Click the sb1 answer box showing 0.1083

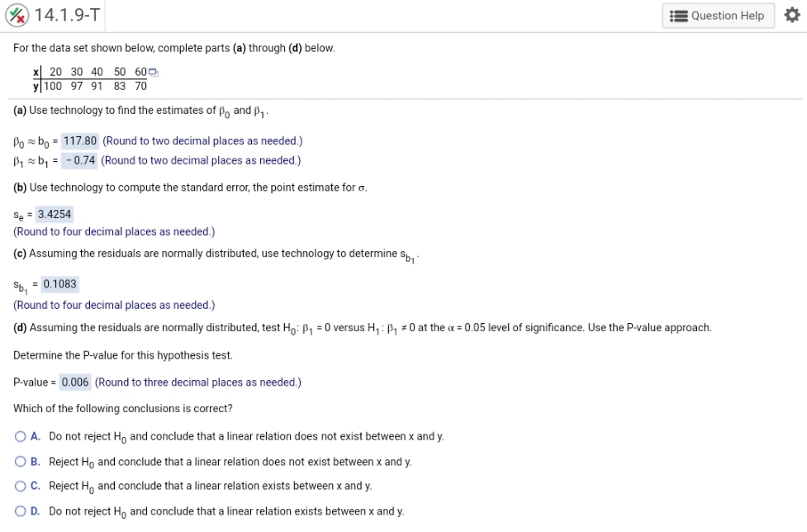(62, 284)
